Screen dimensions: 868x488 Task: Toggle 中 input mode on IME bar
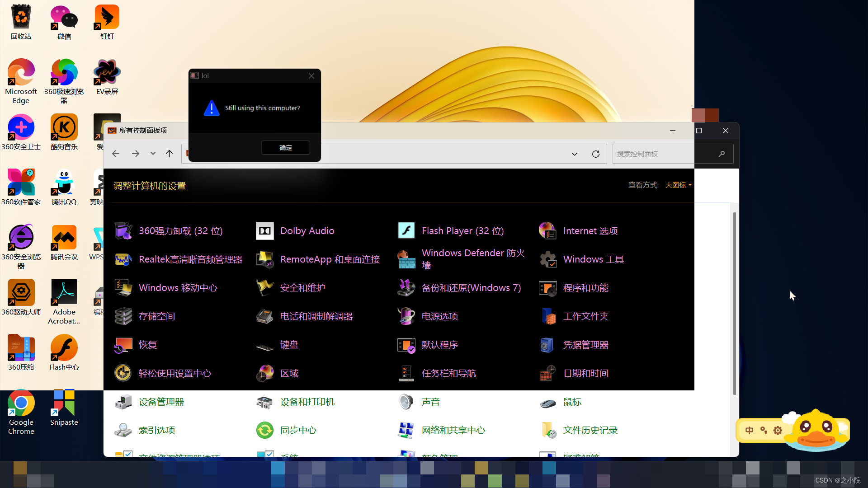(749, 430)
